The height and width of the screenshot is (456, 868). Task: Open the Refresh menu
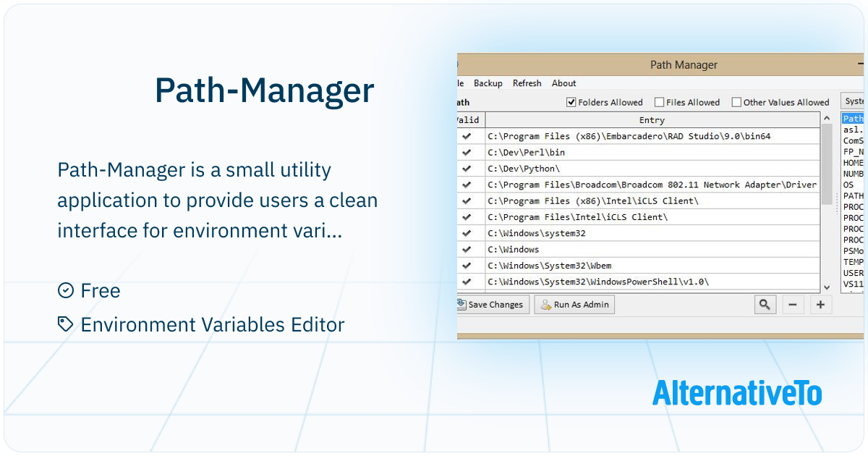[527, 83]
